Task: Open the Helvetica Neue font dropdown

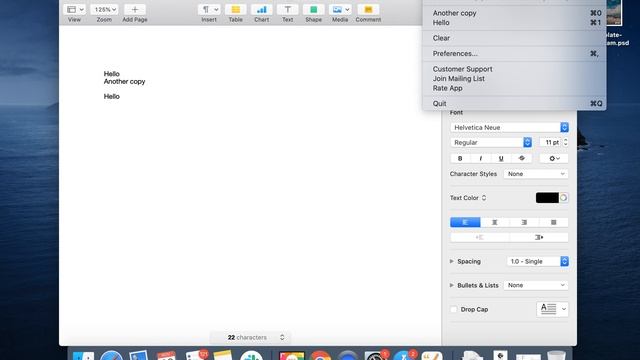Action: click(509, 127)
